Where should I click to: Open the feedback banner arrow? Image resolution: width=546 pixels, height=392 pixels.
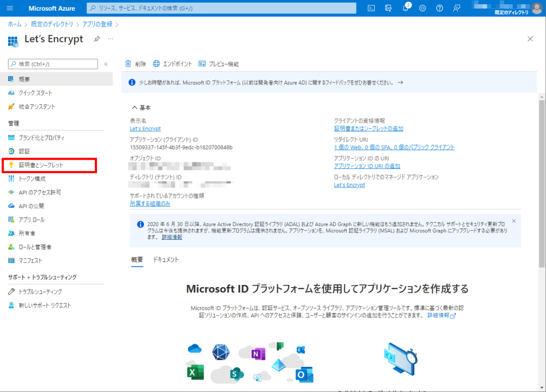(x=400, y=83)
